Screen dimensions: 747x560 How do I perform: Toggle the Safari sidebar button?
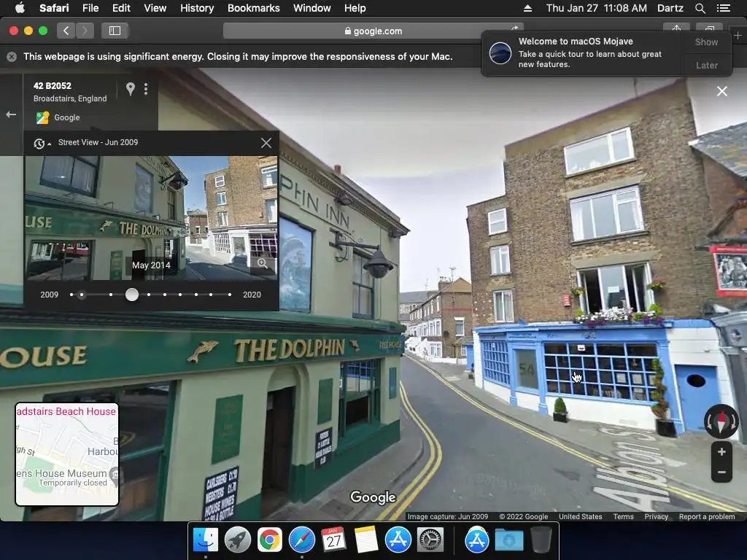115,31
